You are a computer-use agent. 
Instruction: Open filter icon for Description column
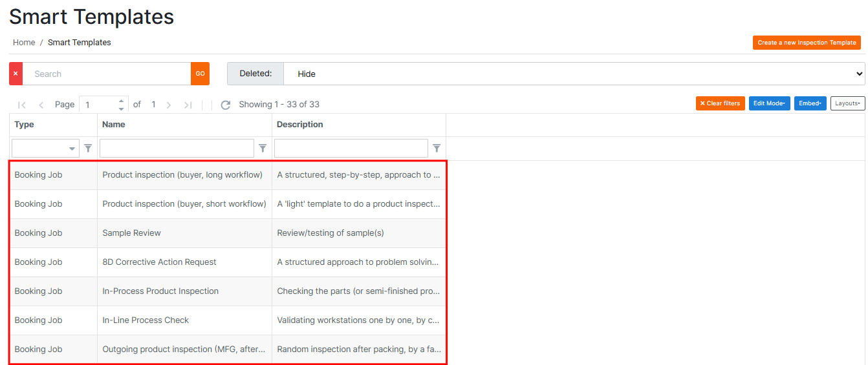coord(437,149)
